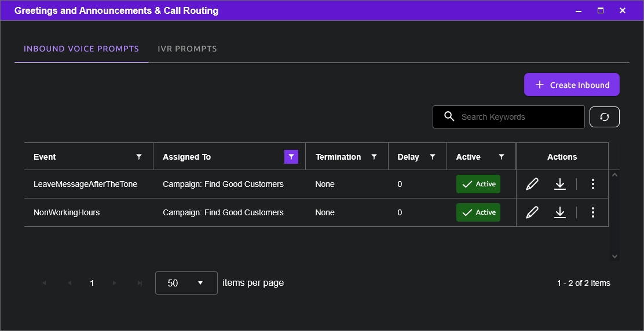
Task: Minimize the Greetings and Announcements window
Action: coord(579,10)
